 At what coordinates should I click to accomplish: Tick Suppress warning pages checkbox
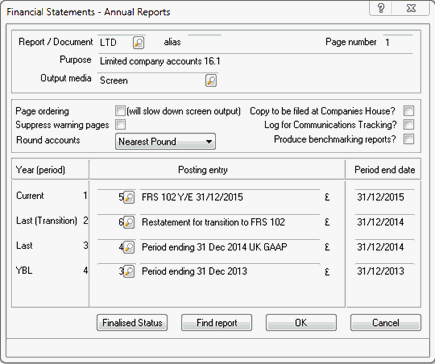[120, 125]
